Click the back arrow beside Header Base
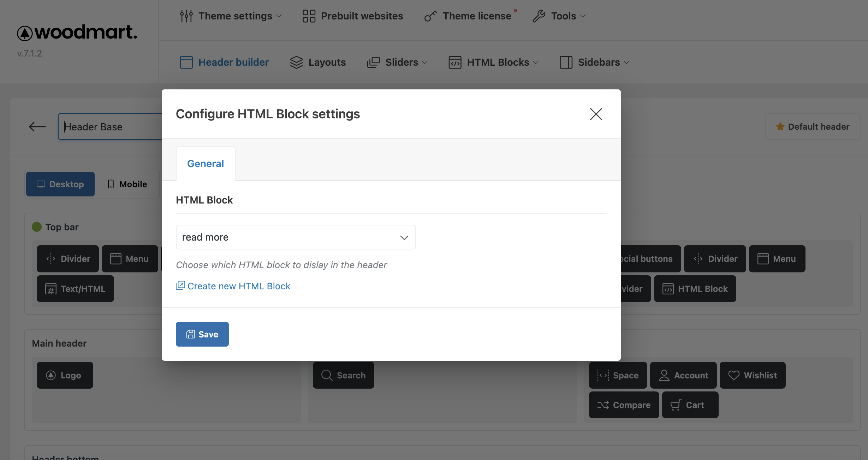The height and width of the screenshot is (460, 868). (x=37, y=126)
